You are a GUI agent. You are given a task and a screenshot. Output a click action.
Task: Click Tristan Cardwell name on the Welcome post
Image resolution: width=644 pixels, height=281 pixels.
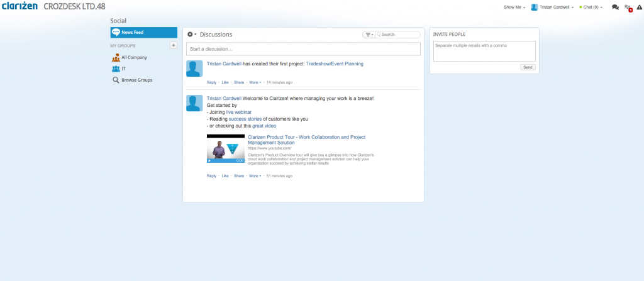tap(225, 98)
